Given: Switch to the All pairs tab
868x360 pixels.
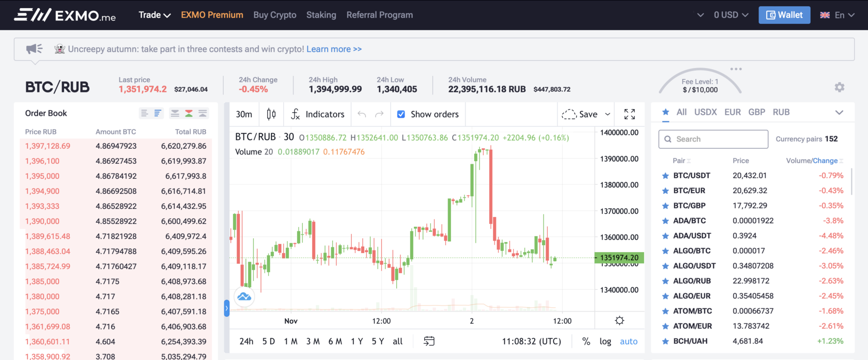Looking at the screenshot, I should point(681,112).
